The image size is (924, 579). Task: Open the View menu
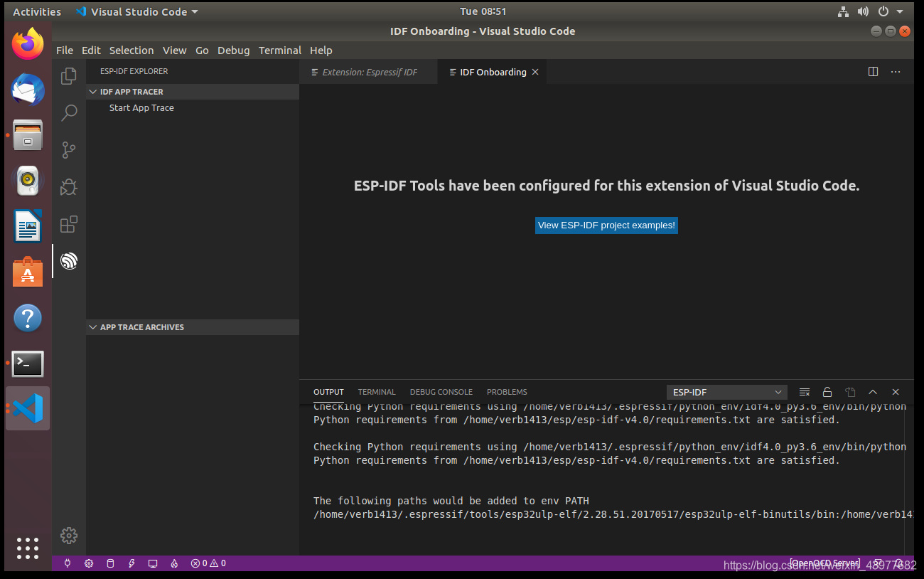[174, 51]
